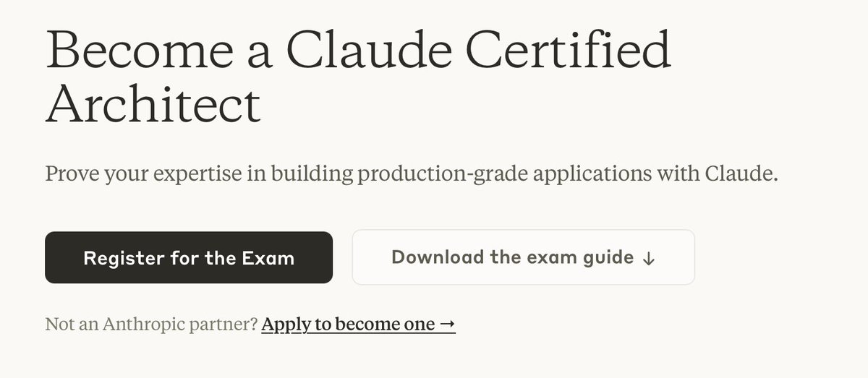Image resolution: width=868 pixels, height=378 pixels.
Task: Click the word 'Download' on the light button
Action: pos(436,257)
